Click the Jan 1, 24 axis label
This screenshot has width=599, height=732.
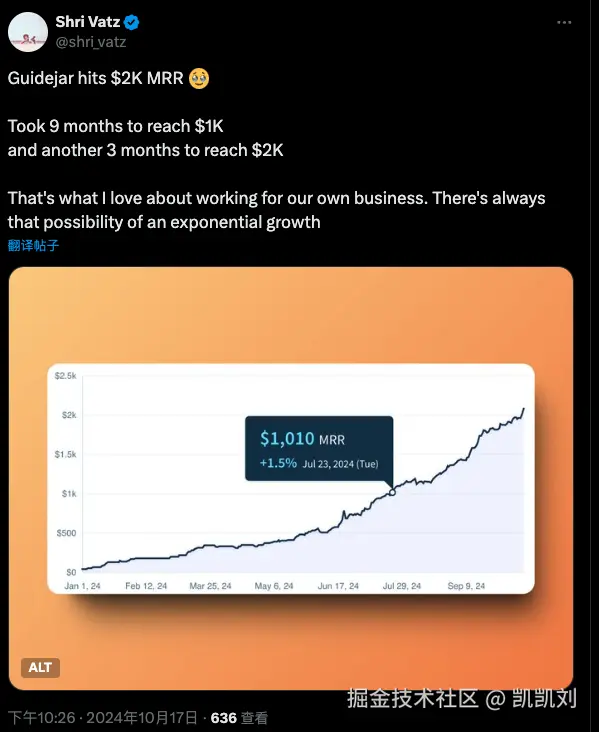tap(82, 586)
